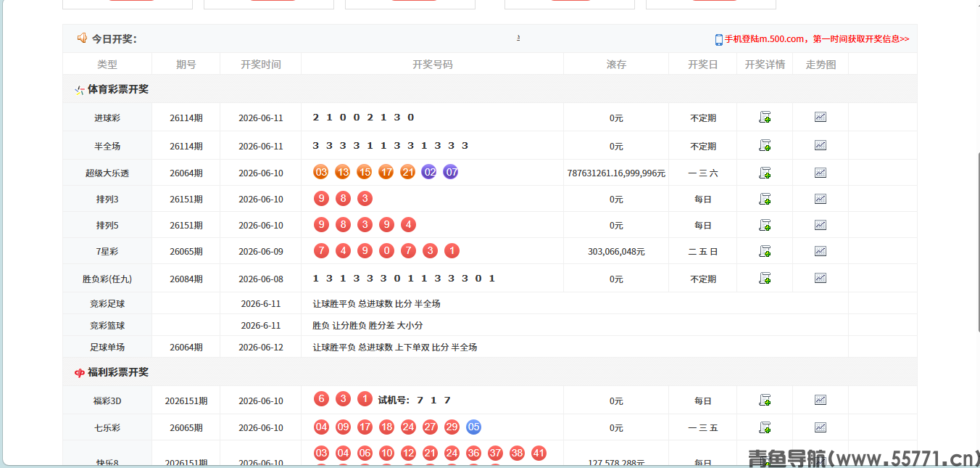This screenshot has height=468, width=980.
Task: Open trend chart icon for 进球彩
Action: [x=821, y=117]
